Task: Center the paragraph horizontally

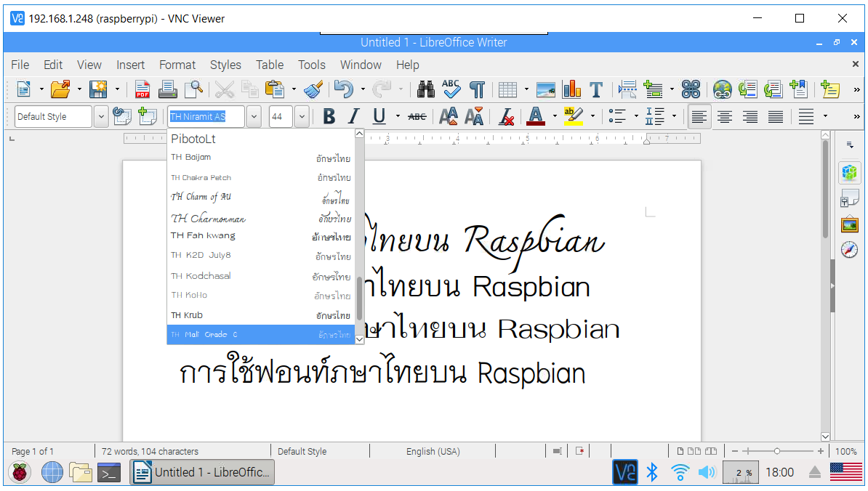Action: click(x=725, y=117)
